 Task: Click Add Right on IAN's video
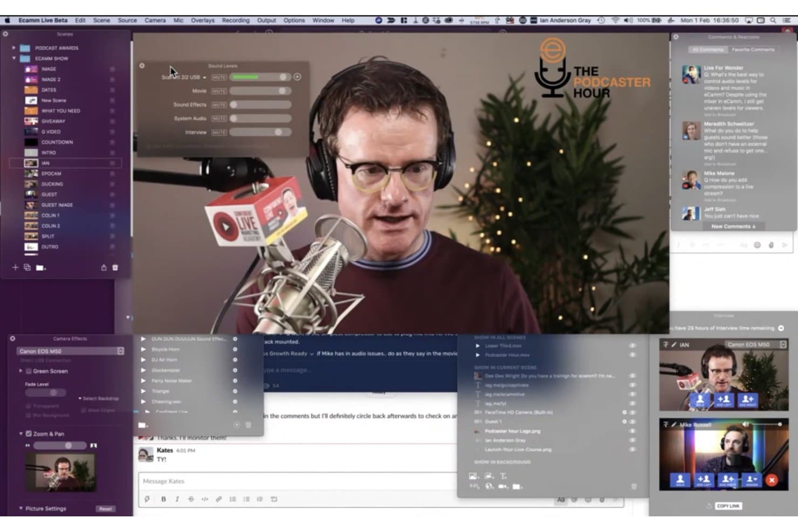pyautogui.click(x=747, y=400)
